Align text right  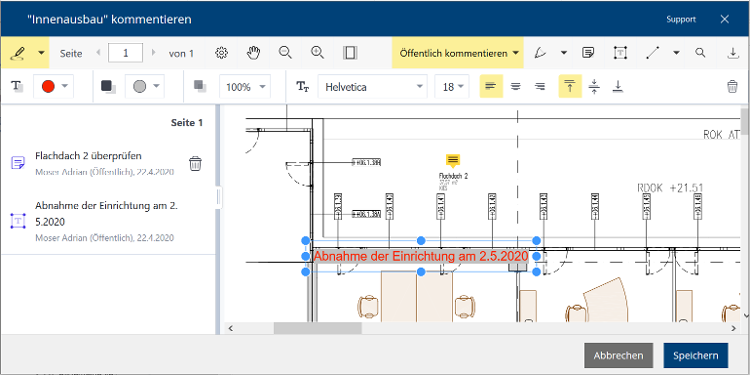click(x=540, y=87)
